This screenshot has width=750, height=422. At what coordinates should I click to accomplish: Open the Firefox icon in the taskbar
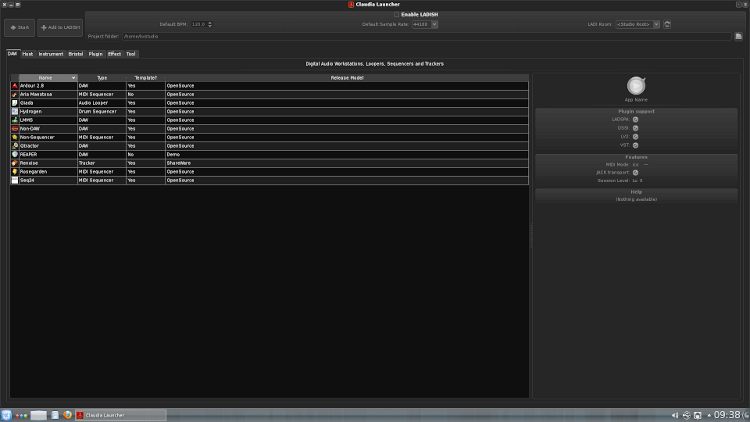(67, 415)
